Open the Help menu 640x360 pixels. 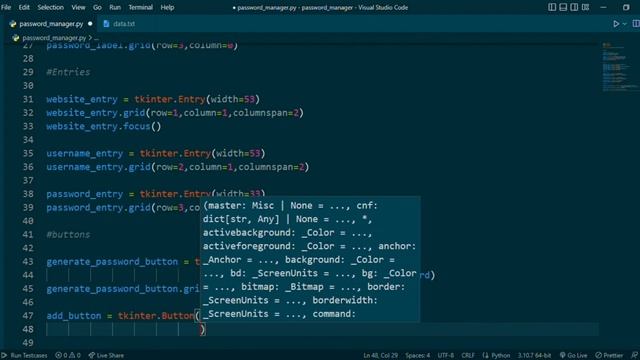167,7
